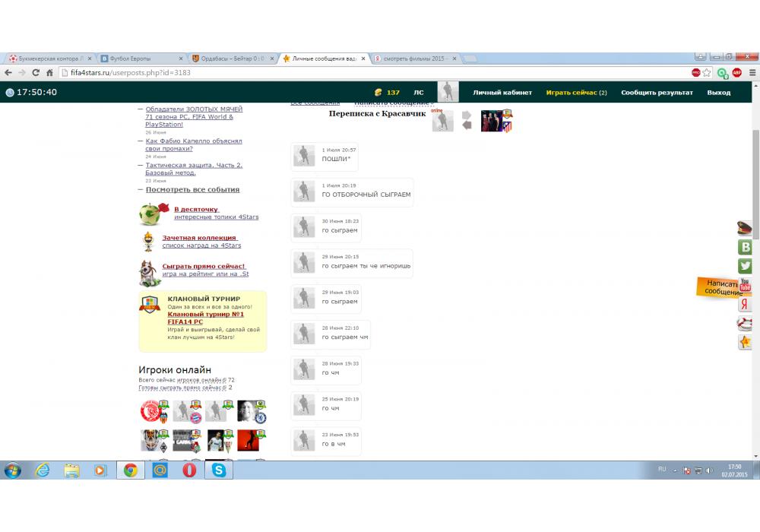Launch Internet Explorer from taskbar

pos(43,470)
